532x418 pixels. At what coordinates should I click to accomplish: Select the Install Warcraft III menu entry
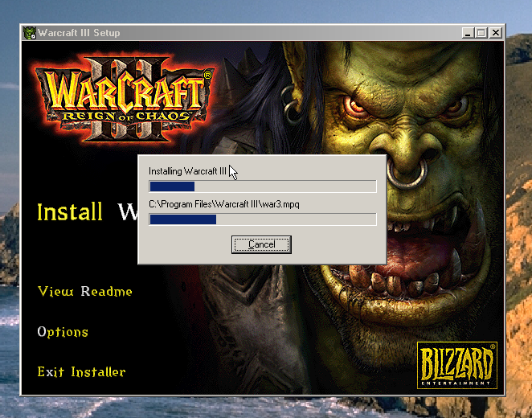click(88, 211)
